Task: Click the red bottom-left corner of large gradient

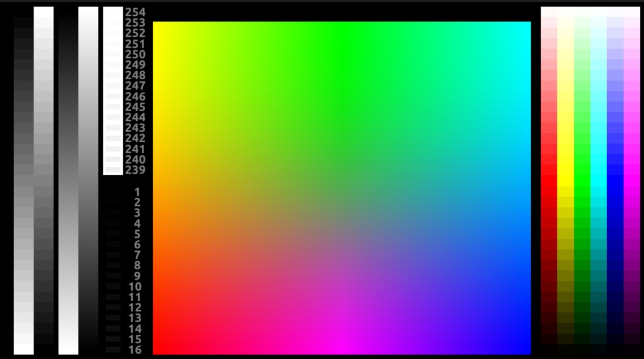Action: 156,350
